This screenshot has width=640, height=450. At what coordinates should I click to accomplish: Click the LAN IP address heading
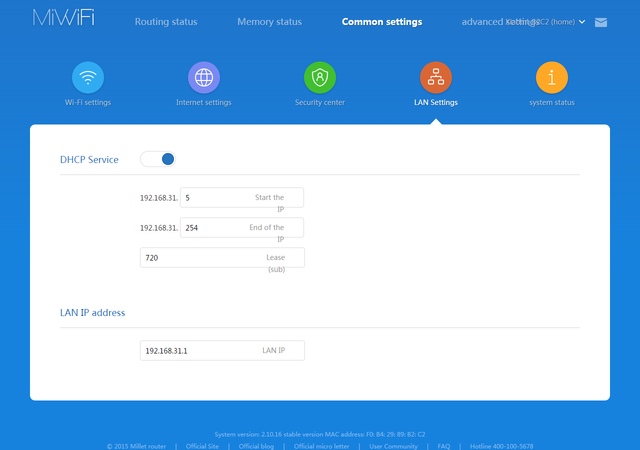[x=92, y=313]
